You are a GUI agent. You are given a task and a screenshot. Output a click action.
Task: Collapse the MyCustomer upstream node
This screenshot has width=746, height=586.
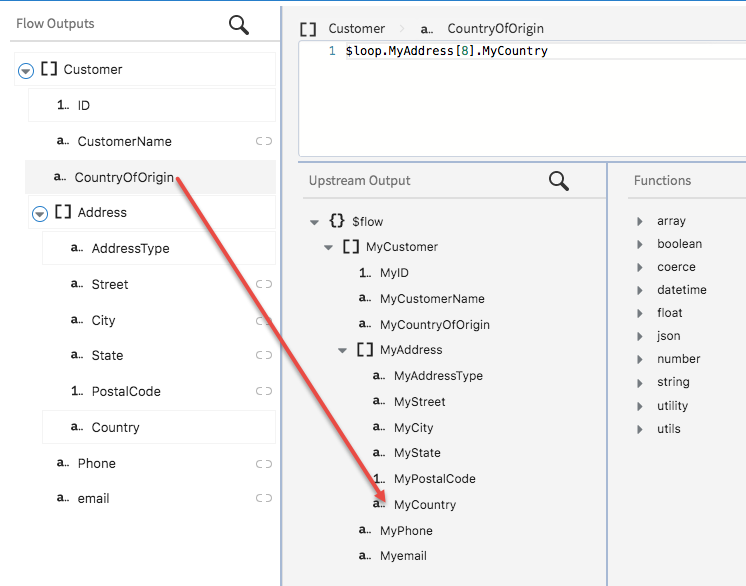click(328, 247)
